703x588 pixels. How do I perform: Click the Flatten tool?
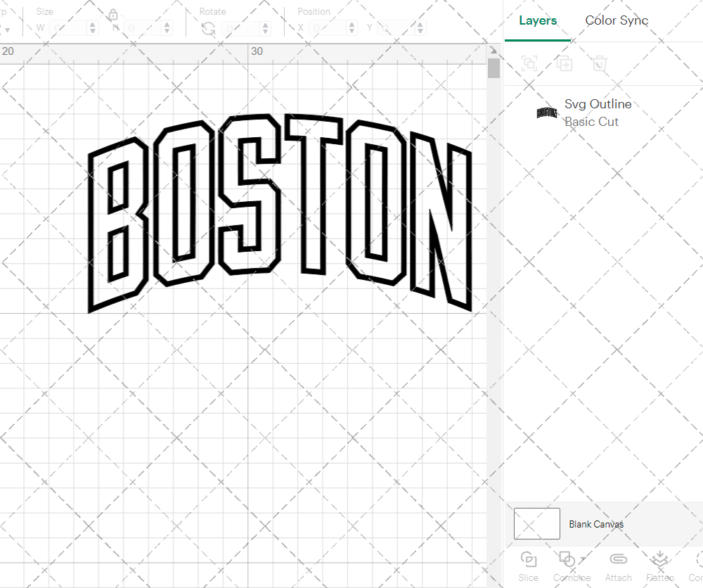click(x=660, y=567)
